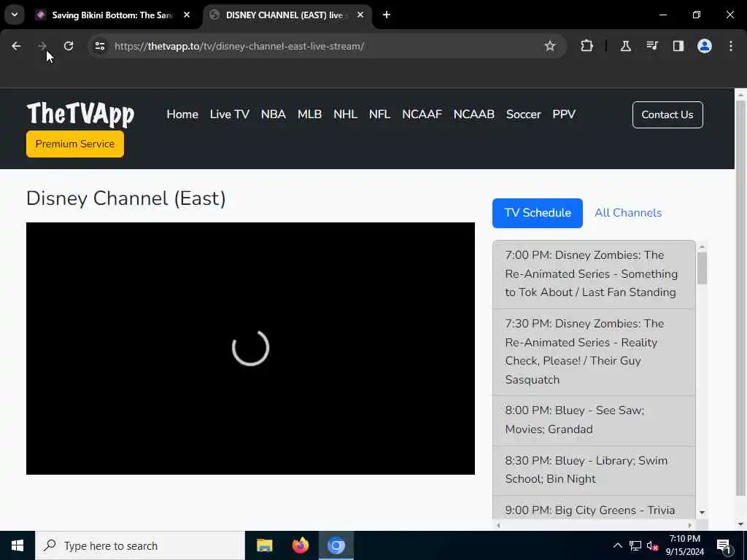
Task: Click the taskbar search box
Action: 140,545
